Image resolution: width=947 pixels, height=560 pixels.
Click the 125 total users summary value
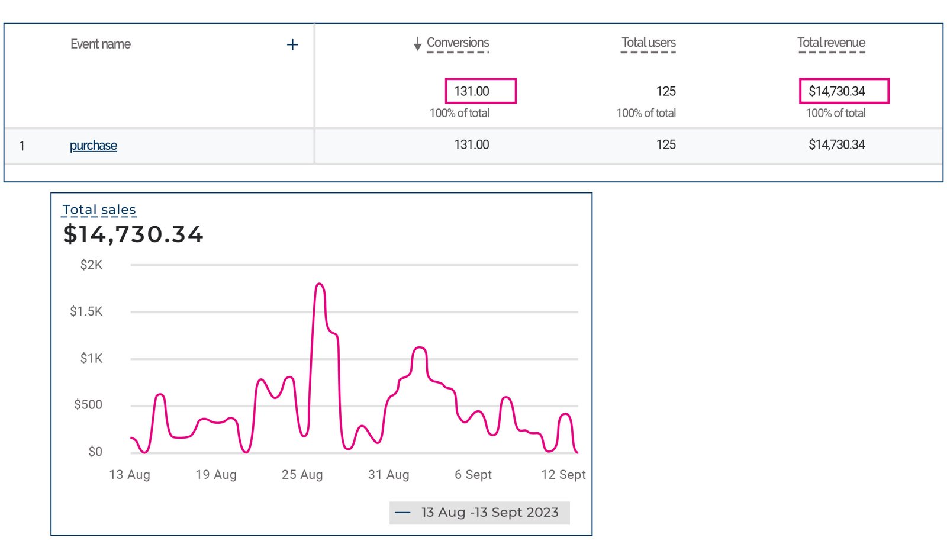point(665,91)
